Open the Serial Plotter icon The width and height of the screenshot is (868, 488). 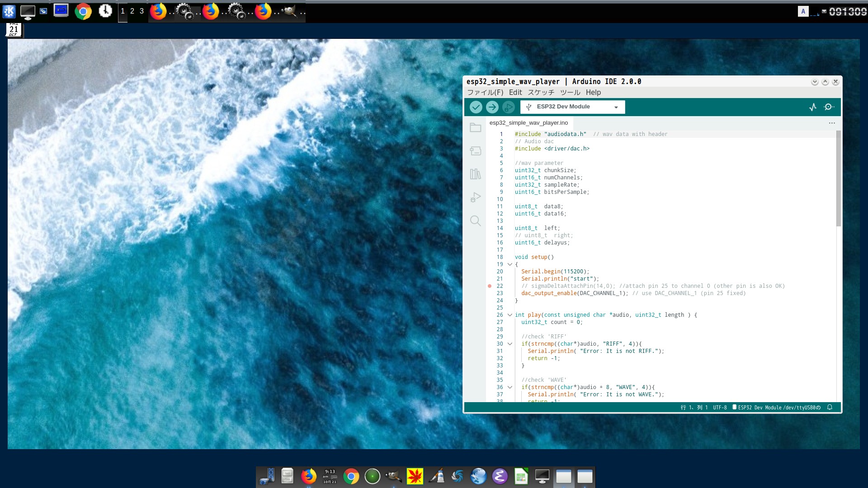point(813,107)
